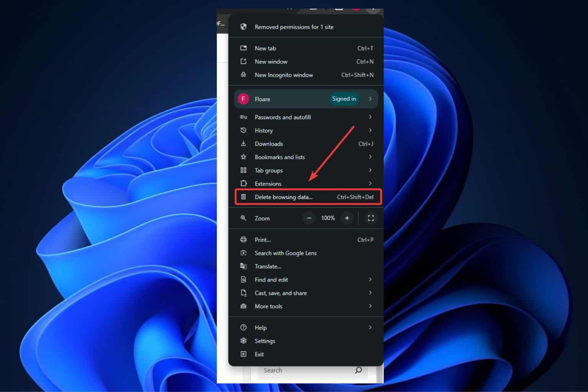Expand the More tools submenu arrow
588x392 pixels.
pos(370,306)
